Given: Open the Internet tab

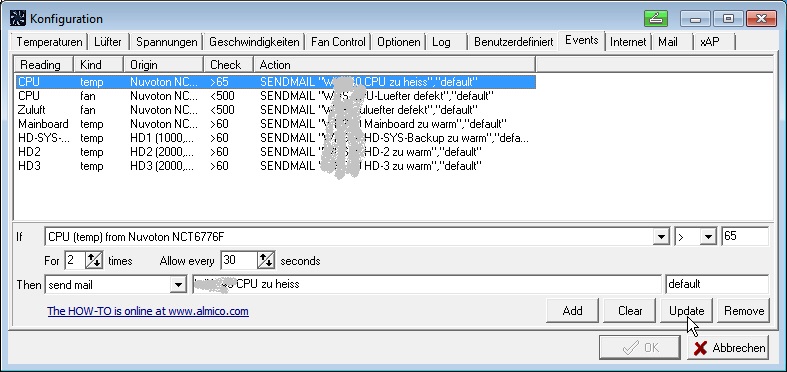Looking at the screenshot, I should pos(628,42).
